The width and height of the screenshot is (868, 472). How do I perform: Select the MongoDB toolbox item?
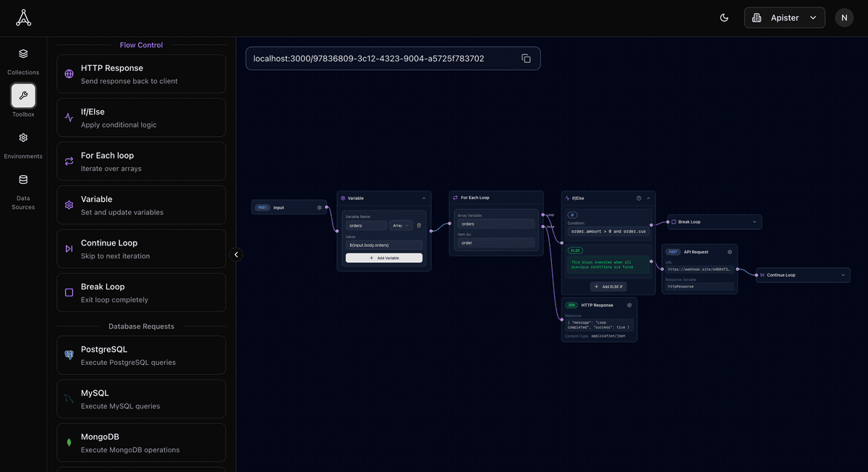(x=141, y=442)
